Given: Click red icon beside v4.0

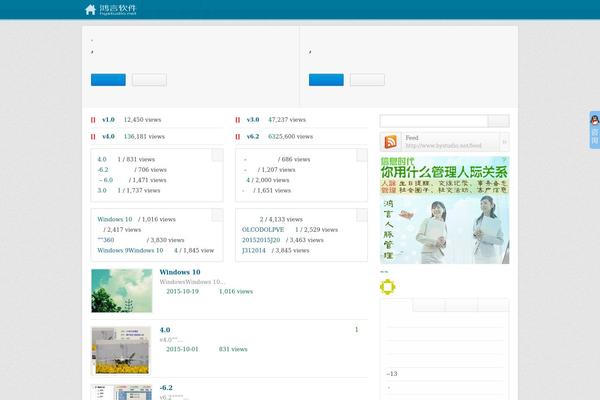Looking at the screenshot, I should click(x=93, y=137).
